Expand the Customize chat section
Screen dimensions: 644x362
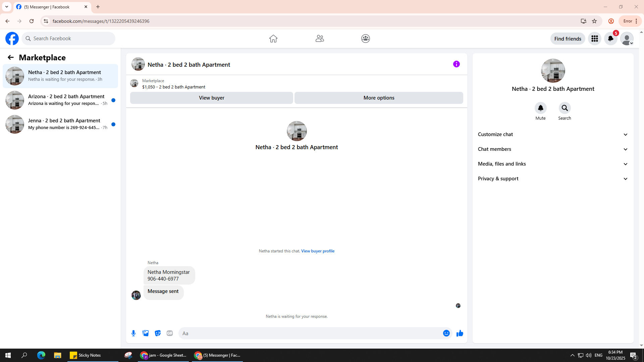pyautogui.click(x=553, y=134)
